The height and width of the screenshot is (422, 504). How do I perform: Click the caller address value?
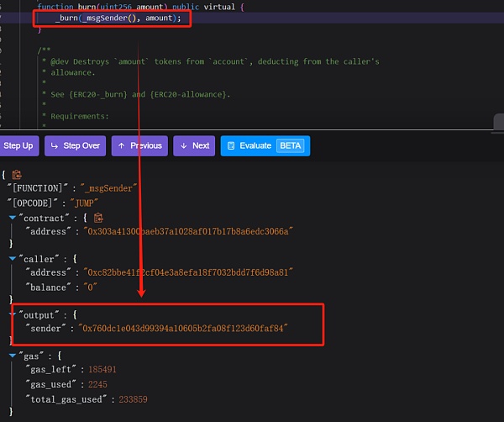[186, 272]
